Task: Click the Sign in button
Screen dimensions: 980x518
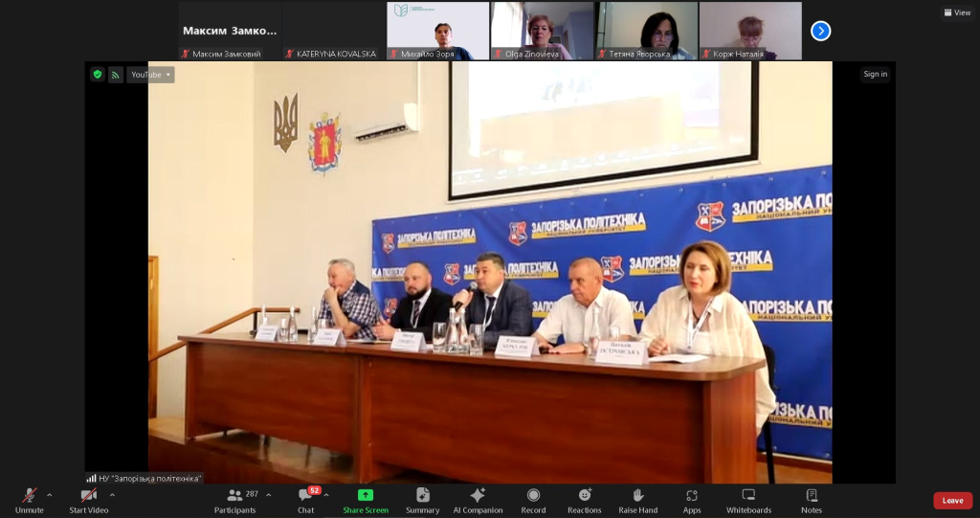Action: coord(875,74)
